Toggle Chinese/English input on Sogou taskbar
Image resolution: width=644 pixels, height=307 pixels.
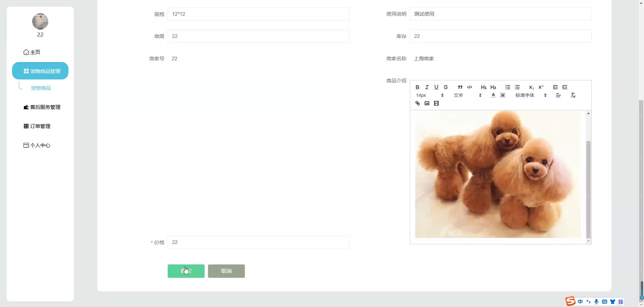pyautogui.click(x=580, y=302)
